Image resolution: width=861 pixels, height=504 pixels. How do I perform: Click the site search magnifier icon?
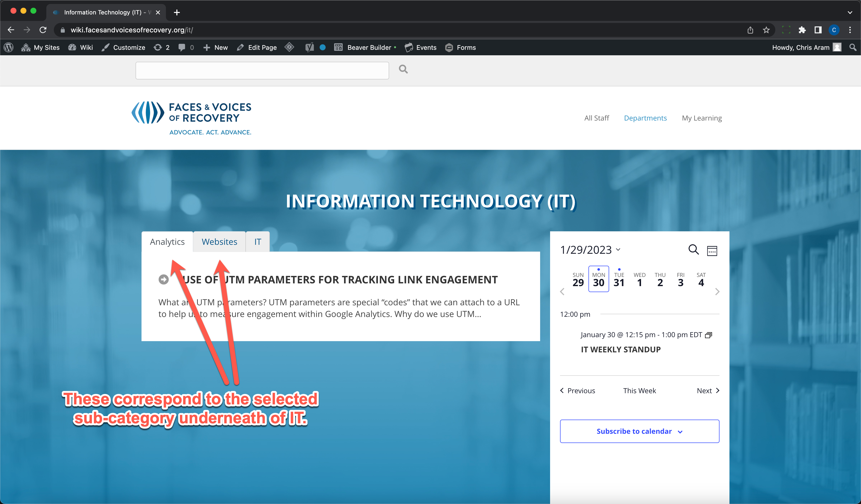tap(403, 69)
